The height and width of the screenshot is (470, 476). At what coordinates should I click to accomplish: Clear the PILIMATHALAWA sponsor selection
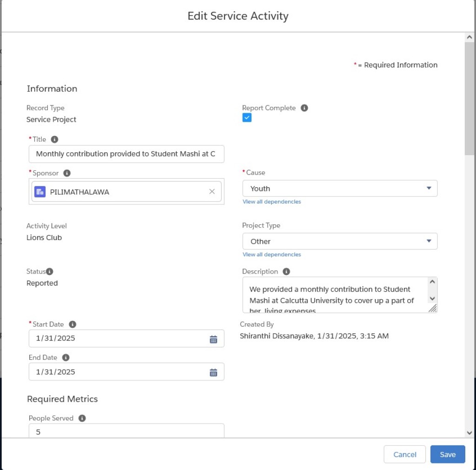point(212,191)
